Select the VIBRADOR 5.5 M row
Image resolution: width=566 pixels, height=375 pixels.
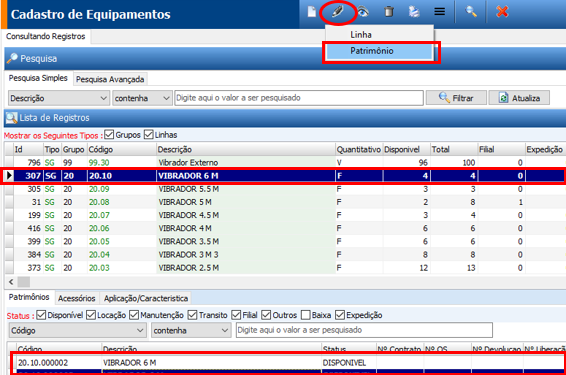pos(285,189)
